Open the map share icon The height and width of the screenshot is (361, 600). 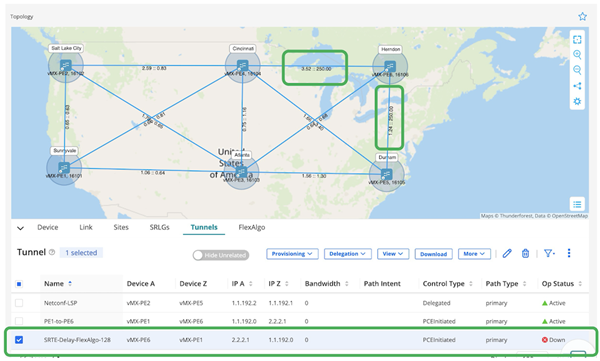tap(577, 86)
